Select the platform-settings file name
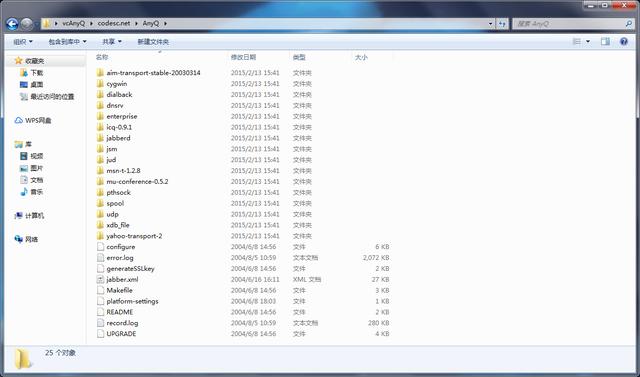Viewport: 640px width, 377px height. tap(132, 301)
